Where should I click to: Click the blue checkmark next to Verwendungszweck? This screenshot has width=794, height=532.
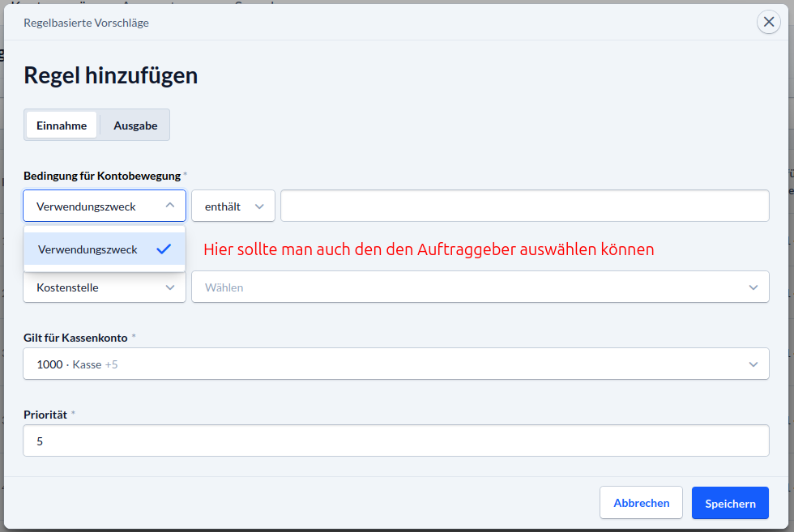point(164,249)
